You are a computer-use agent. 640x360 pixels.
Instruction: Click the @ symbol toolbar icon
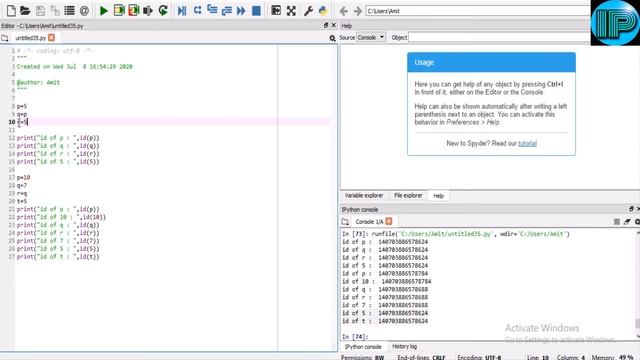(x=84, y=11)
